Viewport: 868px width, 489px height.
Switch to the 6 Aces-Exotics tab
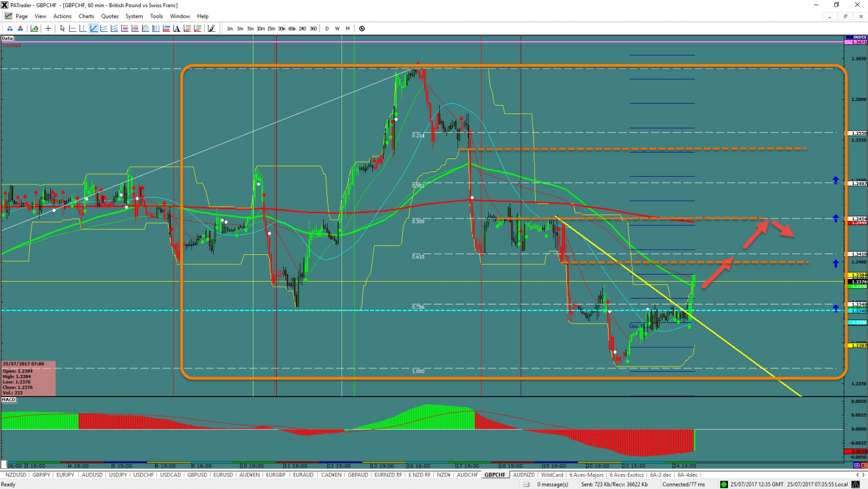(627, 475)
